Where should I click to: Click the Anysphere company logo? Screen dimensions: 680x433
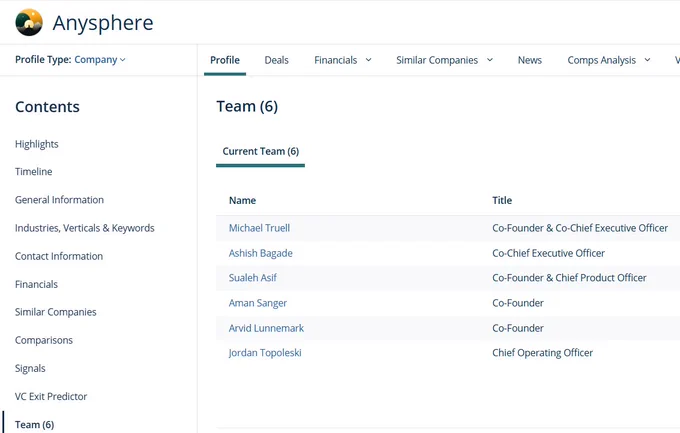coord(29,23)
